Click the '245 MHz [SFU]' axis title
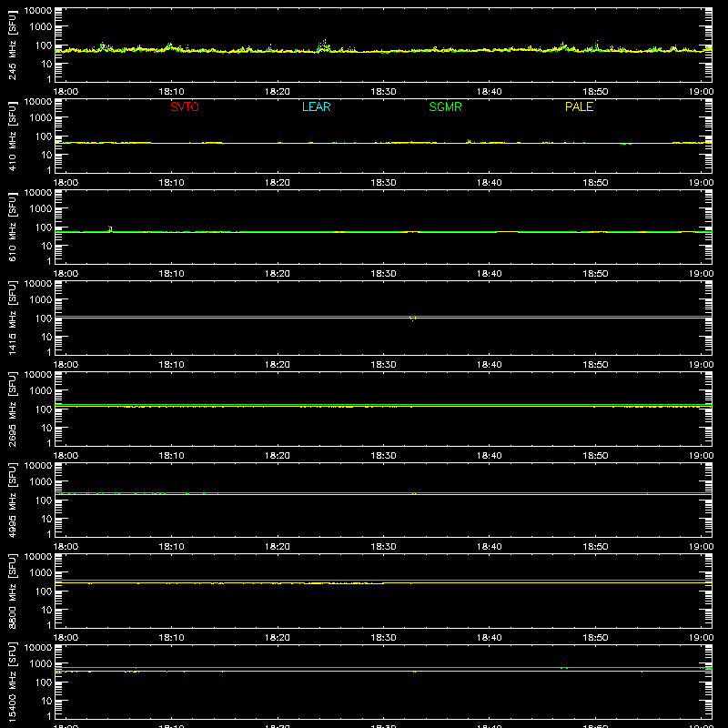728x728 pixels. [12, 45]
